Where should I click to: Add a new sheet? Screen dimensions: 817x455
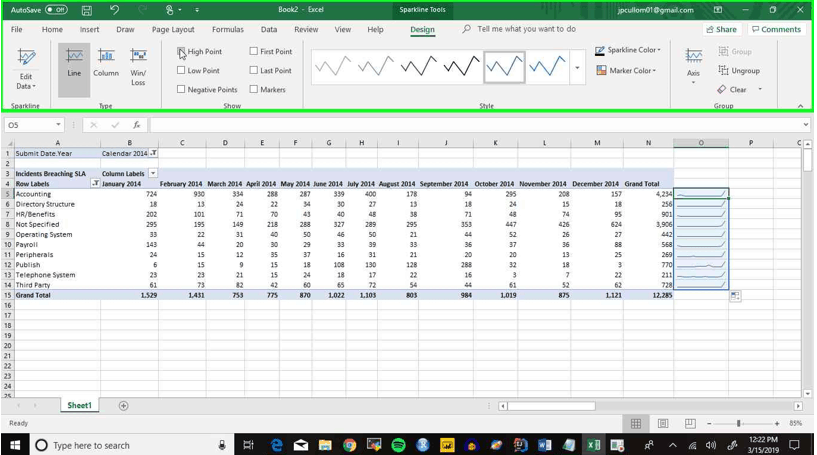[123, 405]
